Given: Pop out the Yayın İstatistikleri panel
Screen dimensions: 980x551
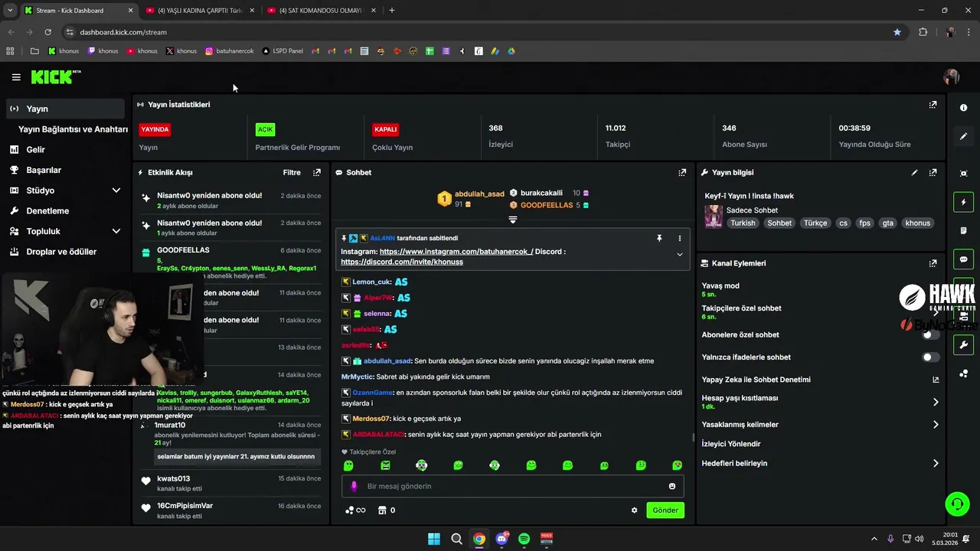Looking at the screenshot, I should [933, 105].
